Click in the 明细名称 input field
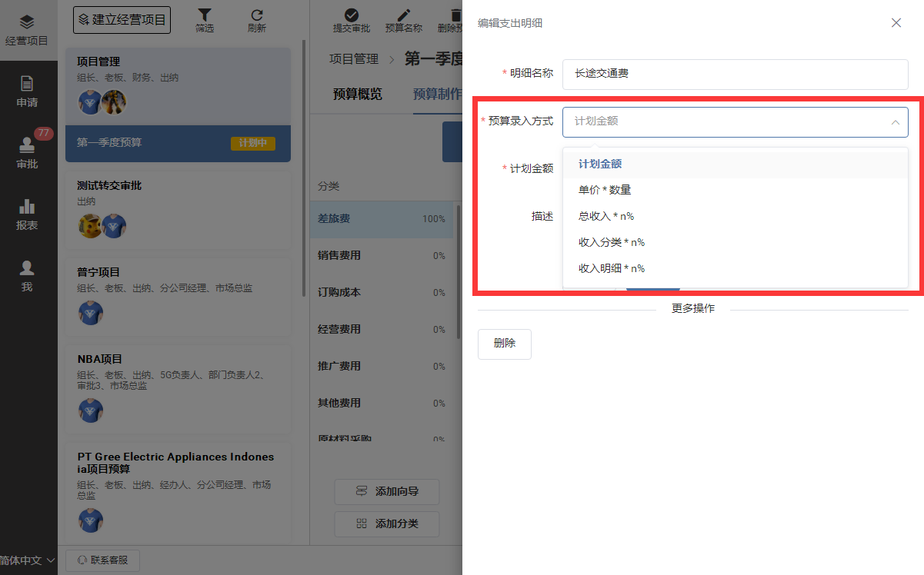Screen dimensions: 924x575 point(735,75)
